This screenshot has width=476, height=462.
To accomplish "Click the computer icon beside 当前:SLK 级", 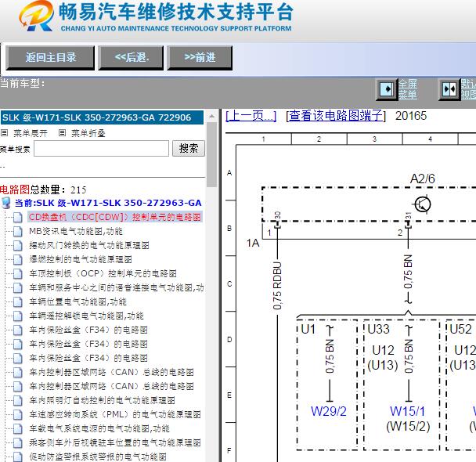I will (x=5, y=203).
